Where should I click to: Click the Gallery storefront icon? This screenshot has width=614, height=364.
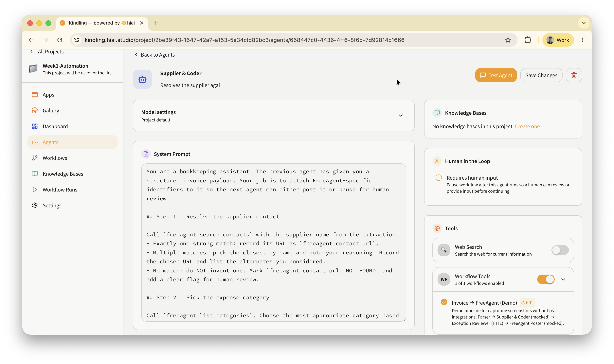[35, 111]
